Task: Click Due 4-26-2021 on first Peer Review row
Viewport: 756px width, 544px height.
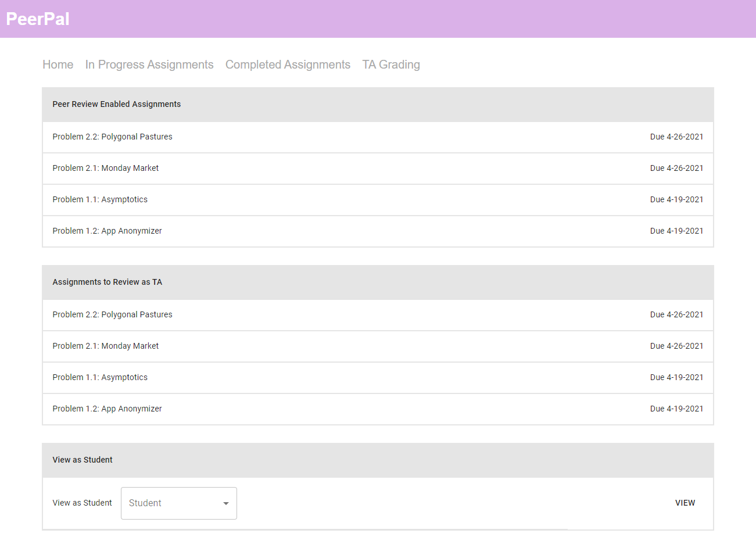Action: (676, 137)
